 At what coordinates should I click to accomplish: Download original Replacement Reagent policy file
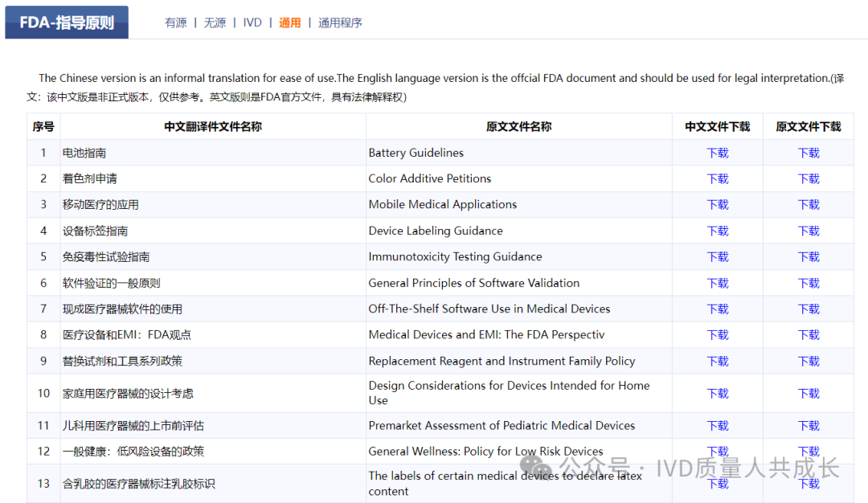click(x=809, y=362)
